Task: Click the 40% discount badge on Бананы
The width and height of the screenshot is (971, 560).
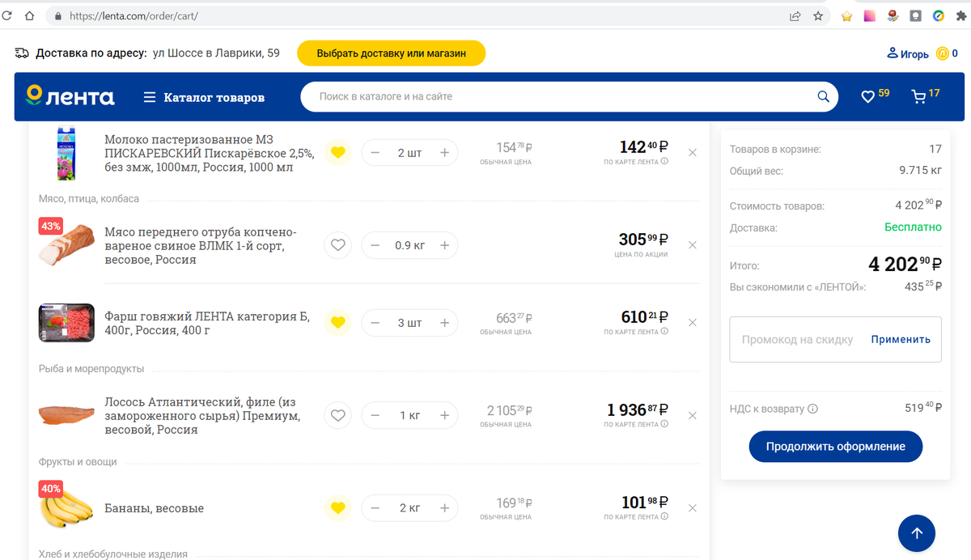Action: pyautogui.click(x=51, y=489)
